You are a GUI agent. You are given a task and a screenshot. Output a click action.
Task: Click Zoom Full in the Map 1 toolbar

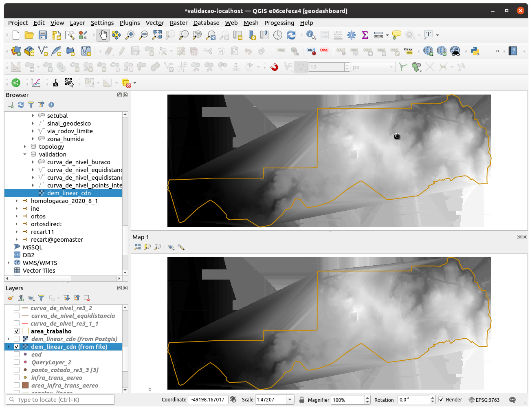point(137,247)
